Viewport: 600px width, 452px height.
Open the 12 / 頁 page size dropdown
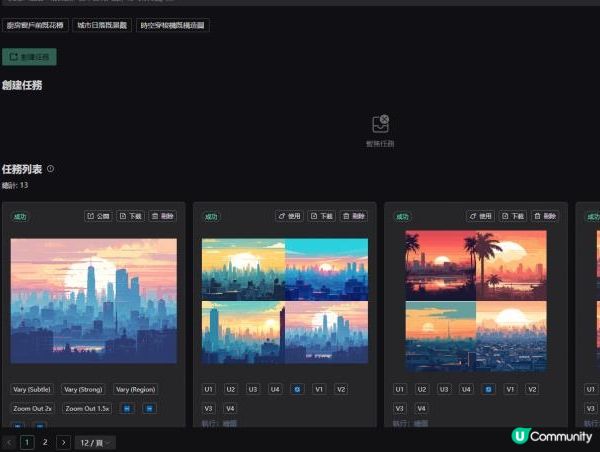pos(95,442)
